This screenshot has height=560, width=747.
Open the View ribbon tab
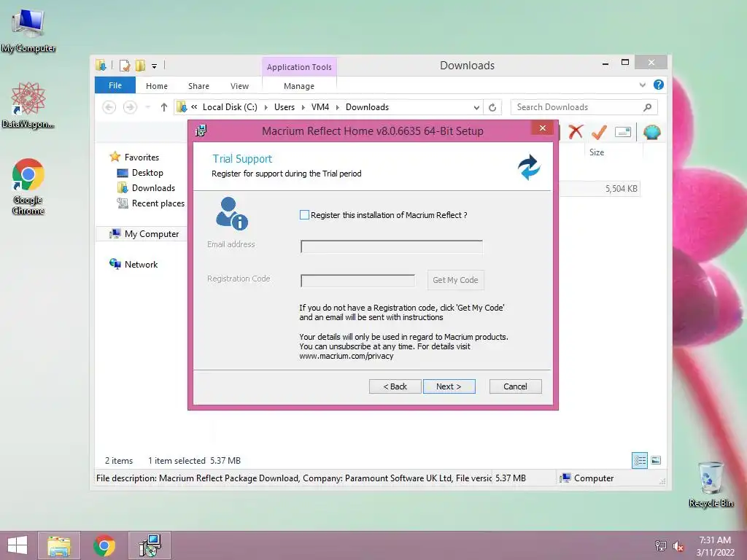click(x=239, y=86)
